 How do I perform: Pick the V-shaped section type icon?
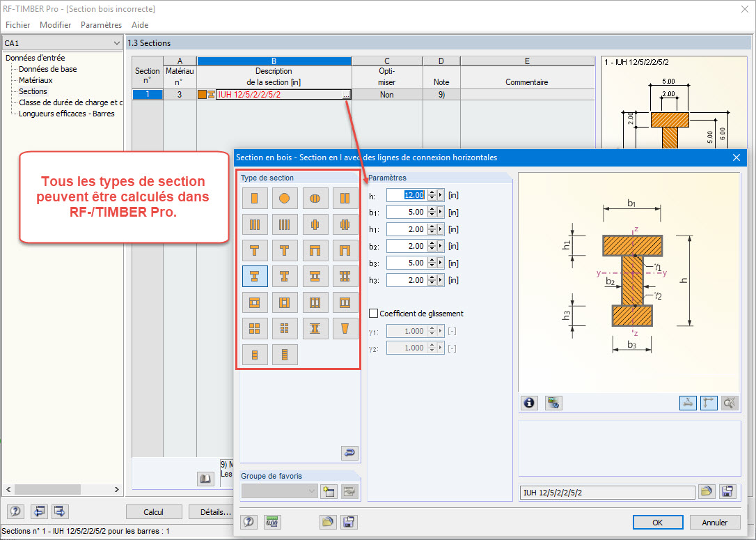pyautogui.click(x=346, y=328)
